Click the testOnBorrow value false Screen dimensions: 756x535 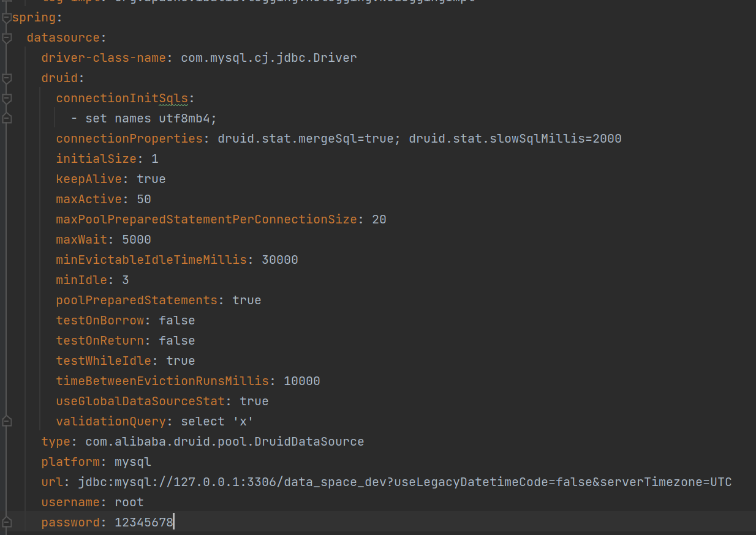click(176, 320)
